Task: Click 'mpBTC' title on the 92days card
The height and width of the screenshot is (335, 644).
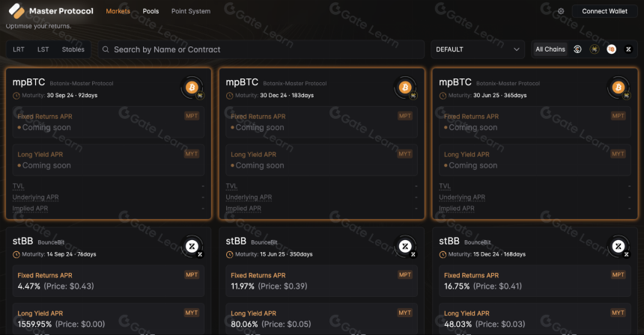Action: (x=28, y=82)
